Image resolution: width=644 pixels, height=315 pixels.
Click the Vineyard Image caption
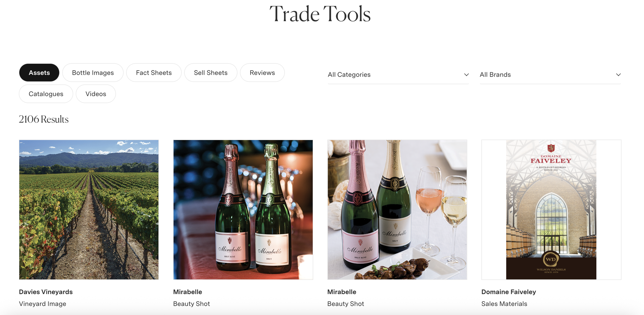coord(43,304)
